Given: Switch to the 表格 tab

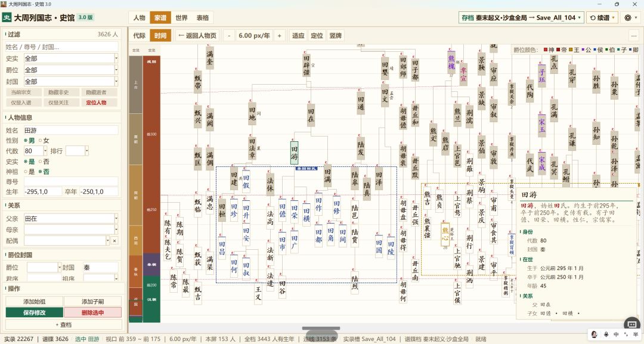Looking at the screenshot, I should coord(203,18).
